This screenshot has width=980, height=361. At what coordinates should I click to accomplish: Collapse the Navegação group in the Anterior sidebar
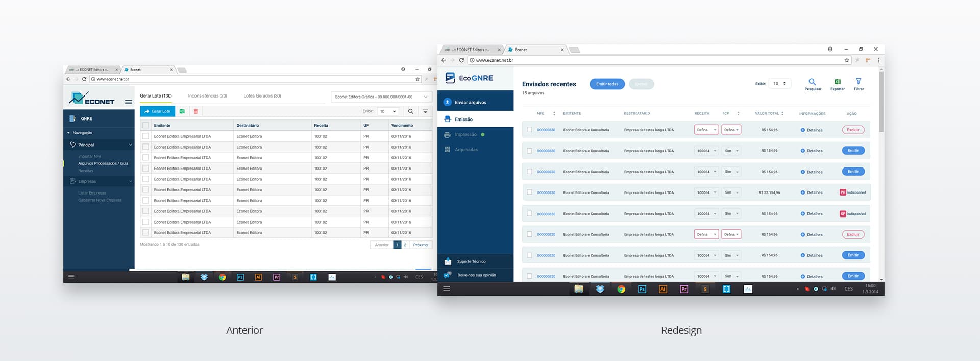tap(68, 133)
